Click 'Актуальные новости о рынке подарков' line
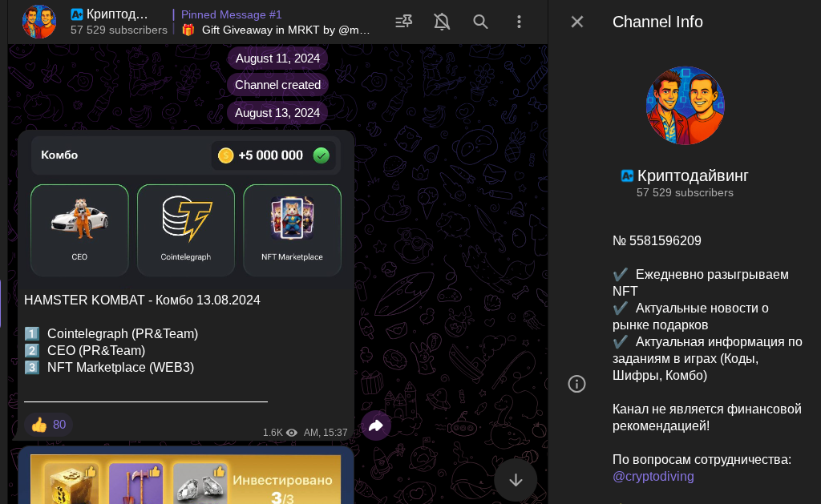 point(690,317)
